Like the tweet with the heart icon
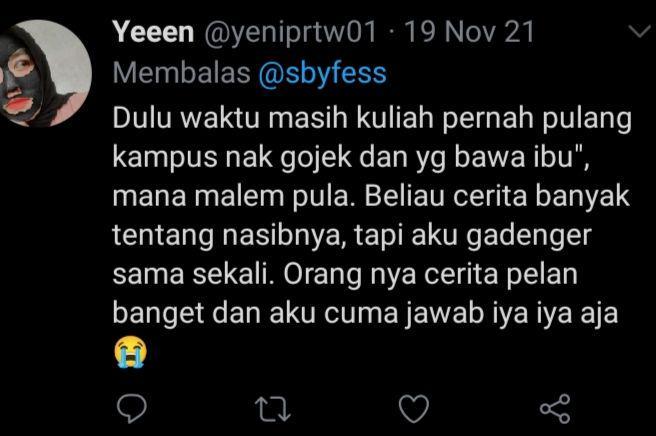The width and height of the screenshot is (656, 436). (414, 408)
